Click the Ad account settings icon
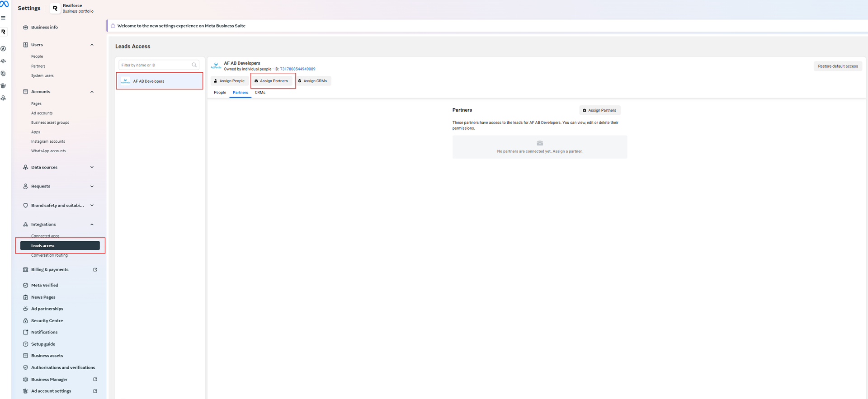Viewport: 868px width, 399px height. [25, 391]
